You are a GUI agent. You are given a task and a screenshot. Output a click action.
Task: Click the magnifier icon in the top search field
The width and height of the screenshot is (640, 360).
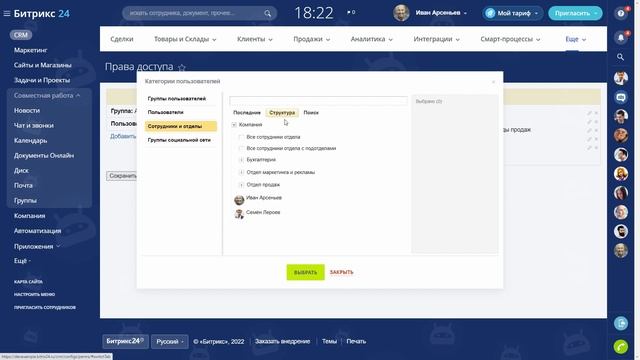pos(267,13)
